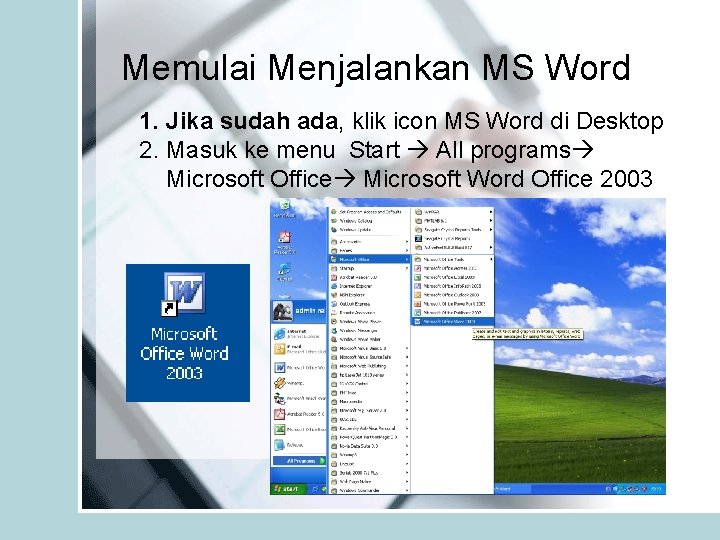Screen dimensions: 720x540
Task: Open MSN Explorer from programs list
Action: [369, 295]
